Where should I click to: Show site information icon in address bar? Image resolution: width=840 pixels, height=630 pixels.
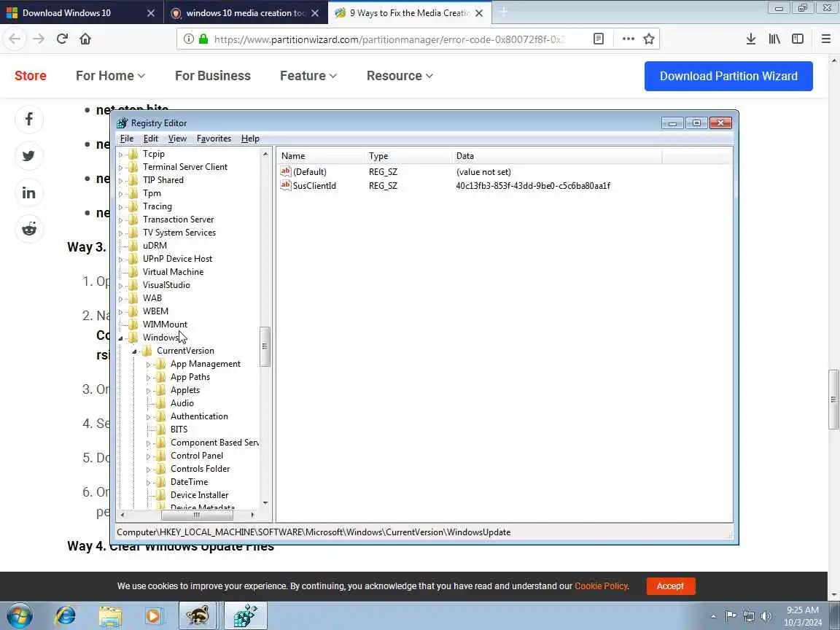pyautogui.click(x=189, y=39)
